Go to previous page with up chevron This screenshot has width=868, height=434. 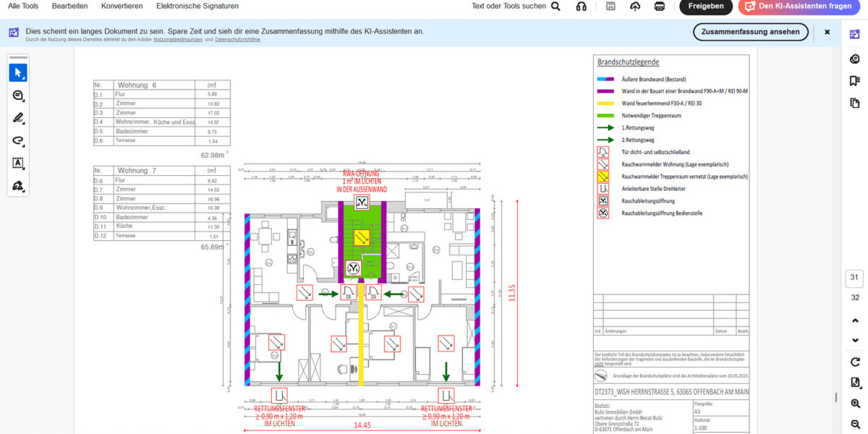[855, 320]
